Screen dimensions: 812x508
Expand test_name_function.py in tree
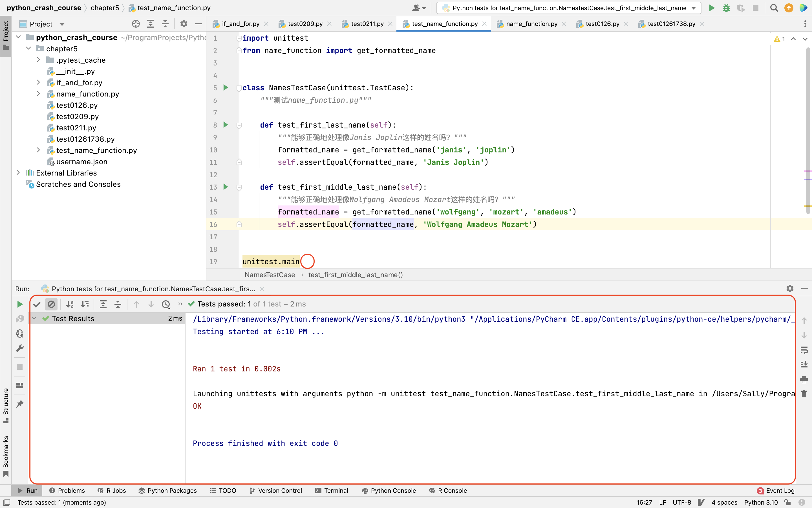(x=38, y=150)
